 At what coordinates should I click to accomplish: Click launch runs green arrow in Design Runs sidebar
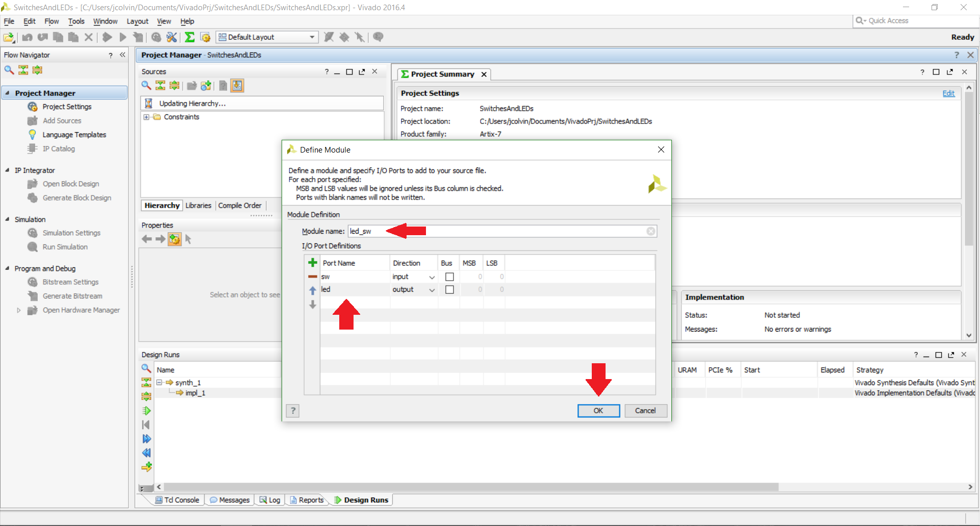(146, 411)
